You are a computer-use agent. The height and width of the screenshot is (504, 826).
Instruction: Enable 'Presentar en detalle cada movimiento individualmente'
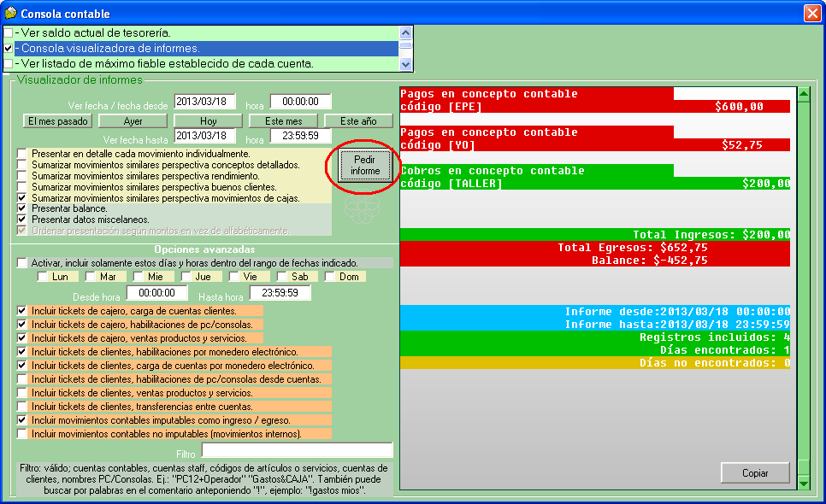coord(21,154)
